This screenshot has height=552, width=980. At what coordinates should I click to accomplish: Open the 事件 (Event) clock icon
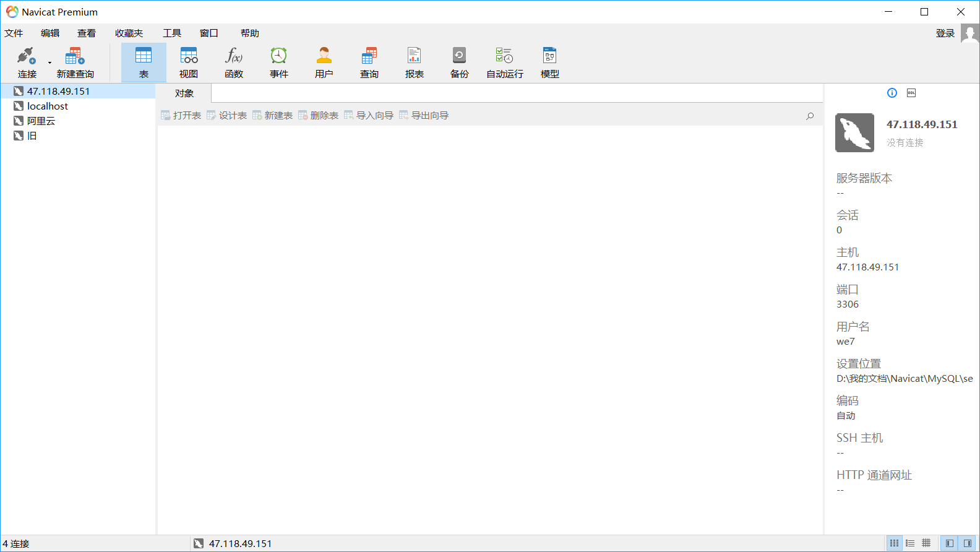click(279, 62)
